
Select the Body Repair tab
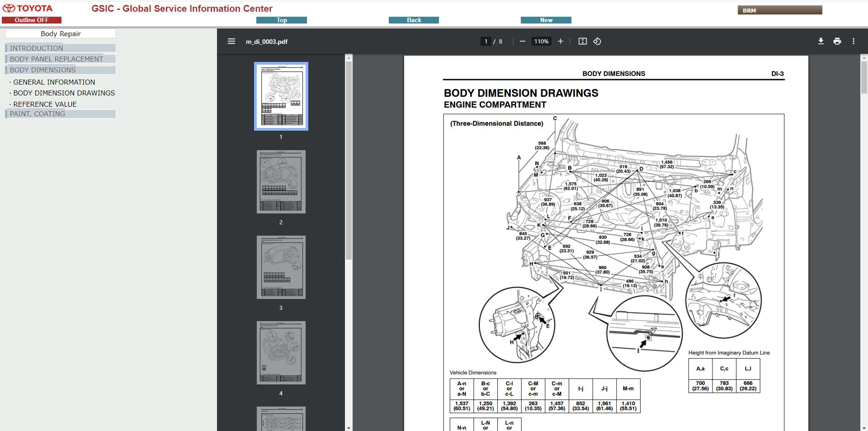61,33
